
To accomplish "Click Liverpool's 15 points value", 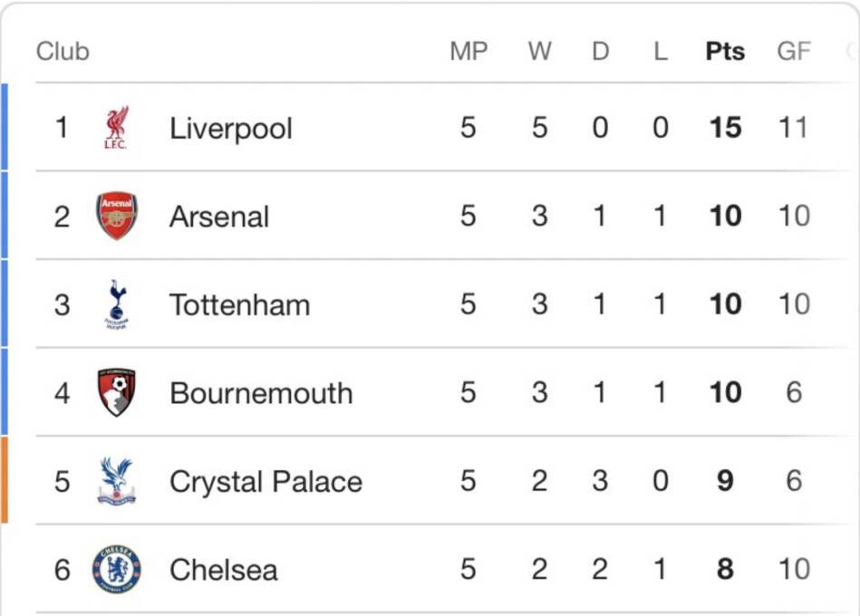I will [x=725, y=128].
